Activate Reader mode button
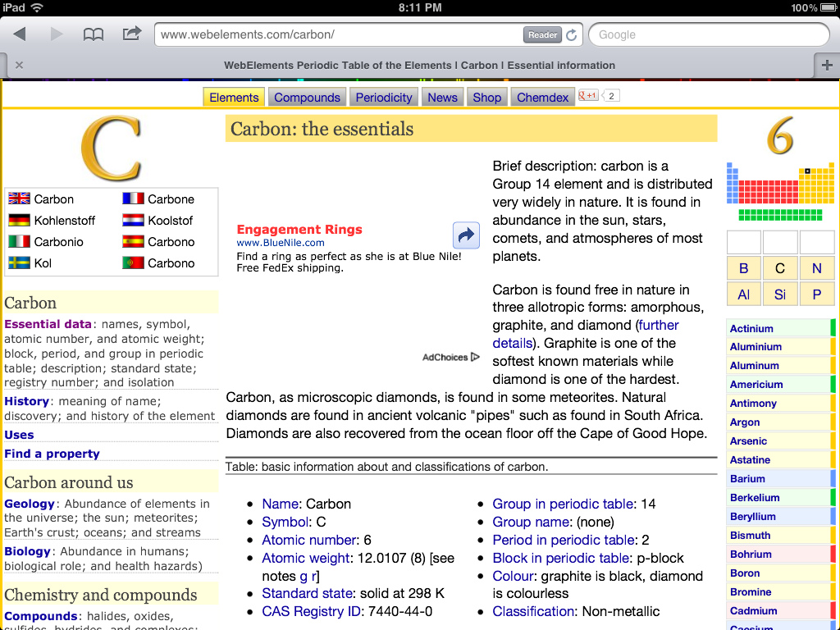The image size is (840, 630). pos(542,34)
